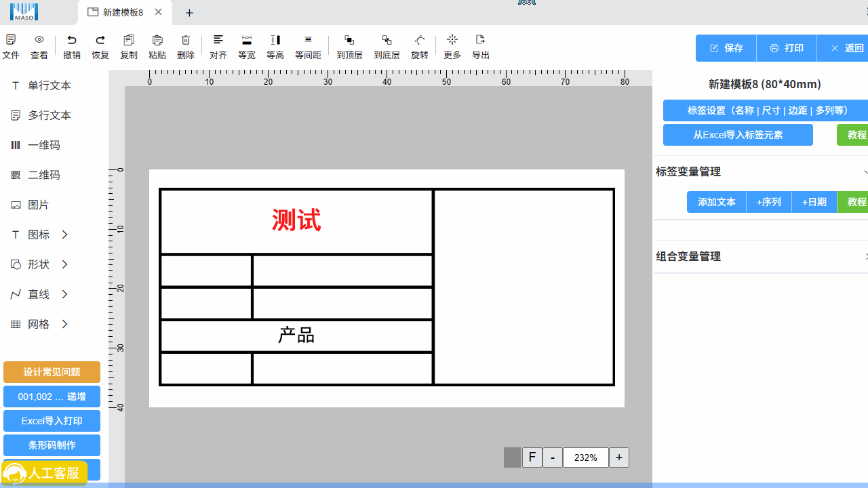Export the label using 导出

click(481, 46)
